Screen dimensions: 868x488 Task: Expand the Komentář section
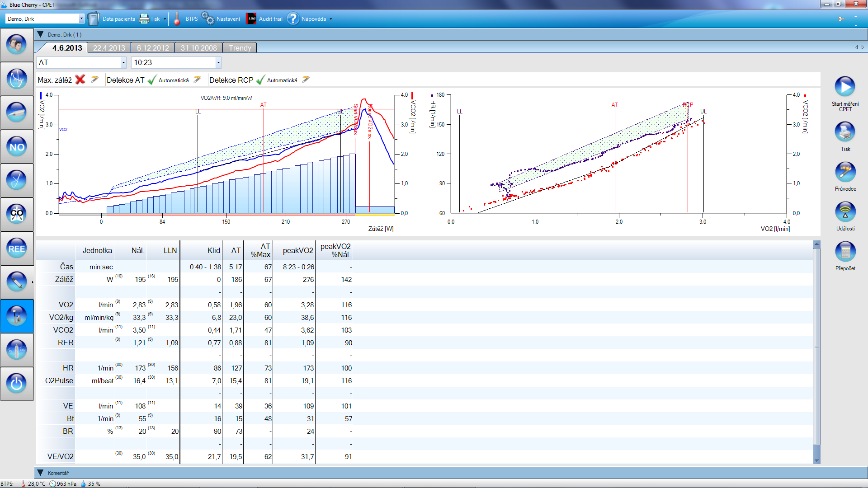pyautogui.click(x=40, y=473)
